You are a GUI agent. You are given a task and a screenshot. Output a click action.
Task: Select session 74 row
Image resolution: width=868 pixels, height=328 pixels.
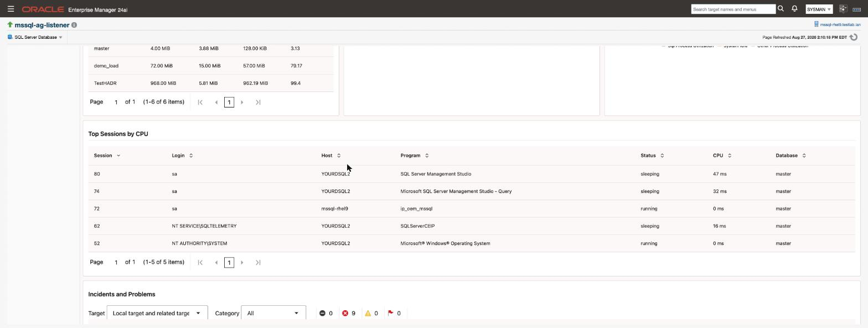click(x=471, y=191)
